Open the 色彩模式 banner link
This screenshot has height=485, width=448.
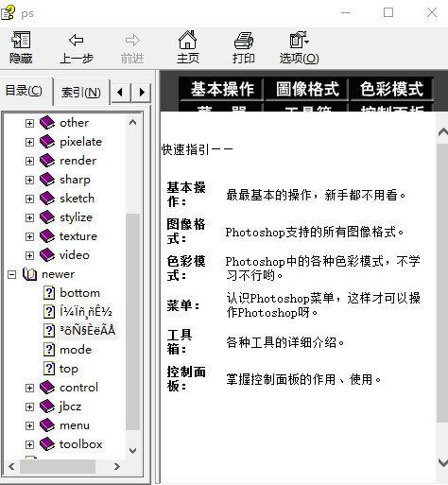[391, 89]
